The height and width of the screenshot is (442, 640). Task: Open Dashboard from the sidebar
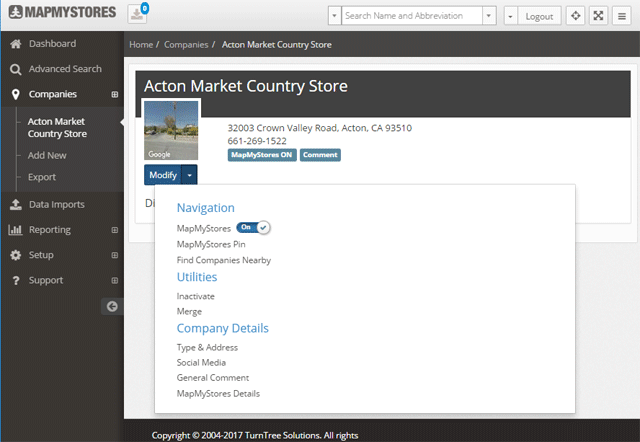pyautogui.click(x=52, y=44)
